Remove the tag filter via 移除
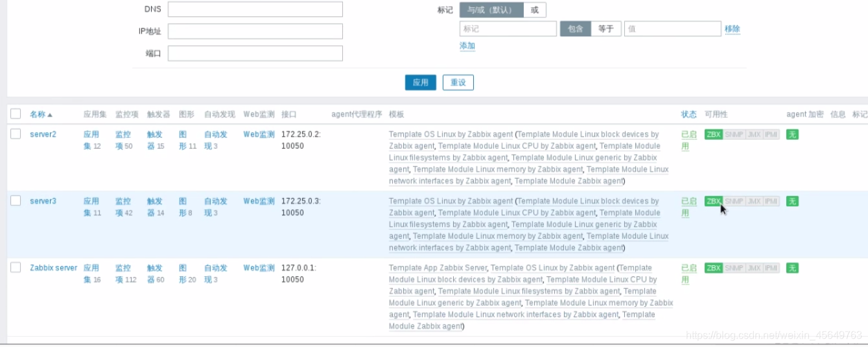The image size is (868, 347). pyautogui.click(x=732, y=28)
